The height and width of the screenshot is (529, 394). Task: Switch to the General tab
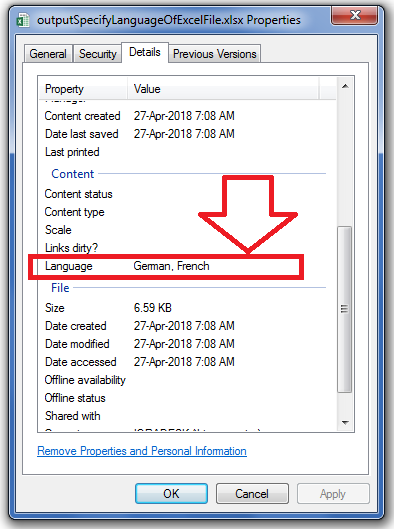coord(48,54)
